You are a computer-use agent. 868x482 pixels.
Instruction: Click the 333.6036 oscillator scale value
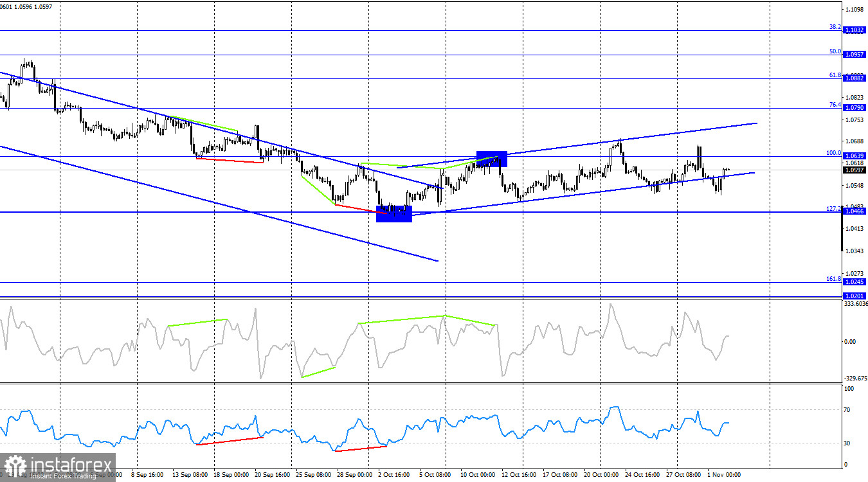[x=854, y=305]
